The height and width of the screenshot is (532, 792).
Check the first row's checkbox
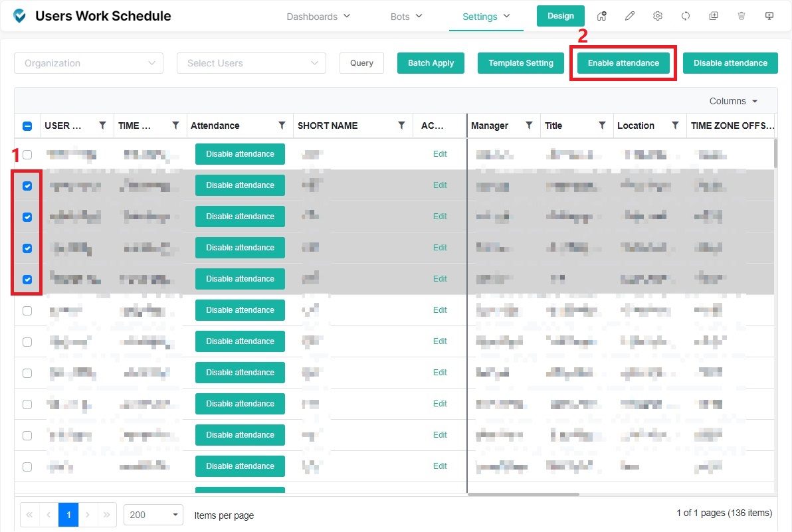click(x=27, y=155)
